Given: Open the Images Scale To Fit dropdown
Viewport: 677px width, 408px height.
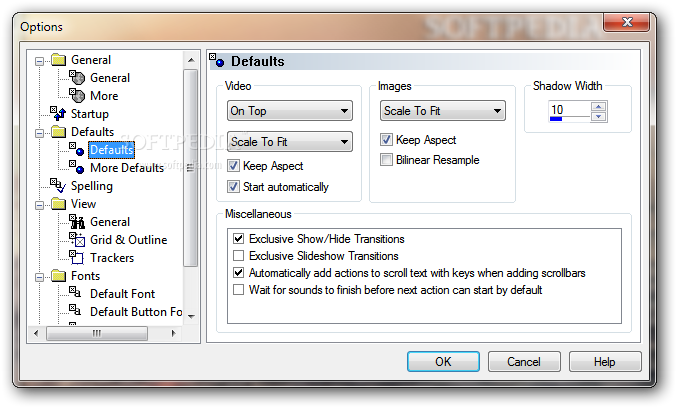Looking at the screenshot, I should [443, 111].
